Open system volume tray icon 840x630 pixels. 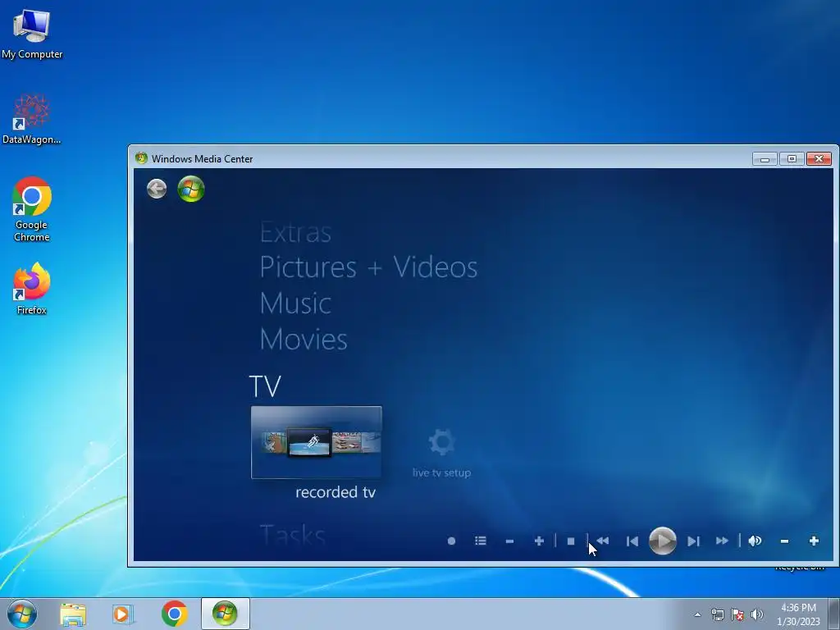click(757, 614)
